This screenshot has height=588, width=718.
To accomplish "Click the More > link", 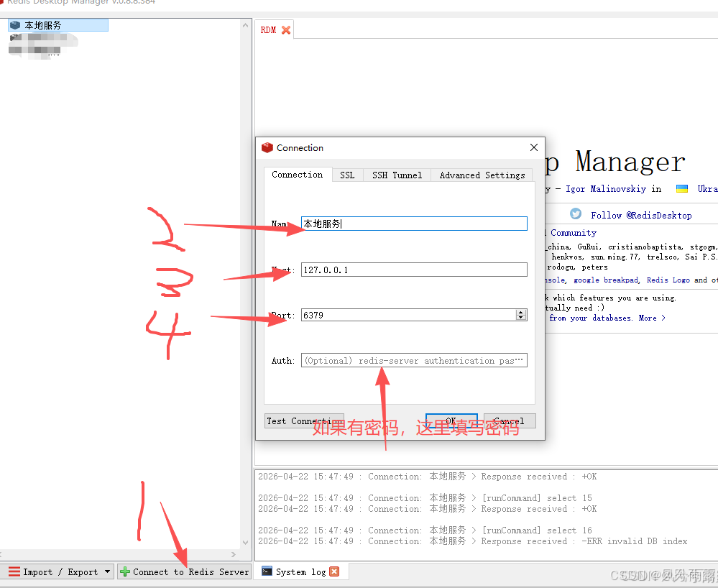I will (x=652, y=318).
